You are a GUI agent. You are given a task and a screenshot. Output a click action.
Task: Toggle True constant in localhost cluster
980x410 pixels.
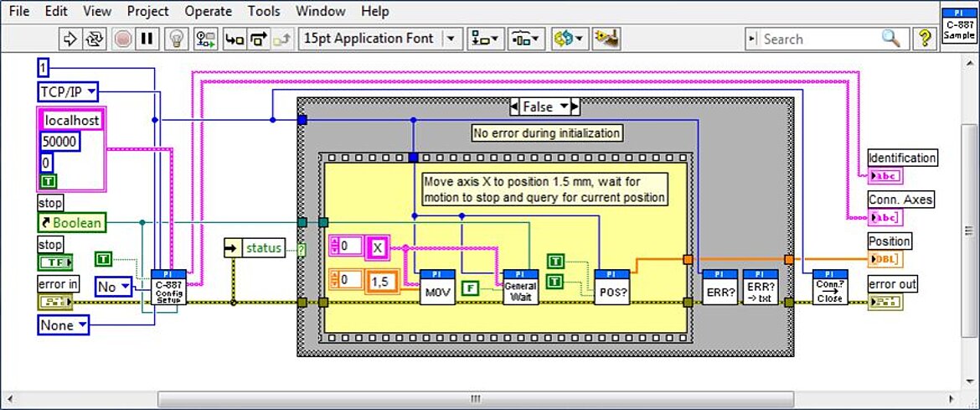tap(48, 182)
